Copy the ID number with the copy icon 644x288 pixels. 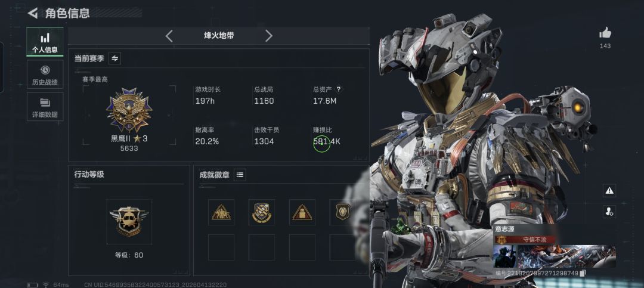pyautogui.click(x=583, y=273)
